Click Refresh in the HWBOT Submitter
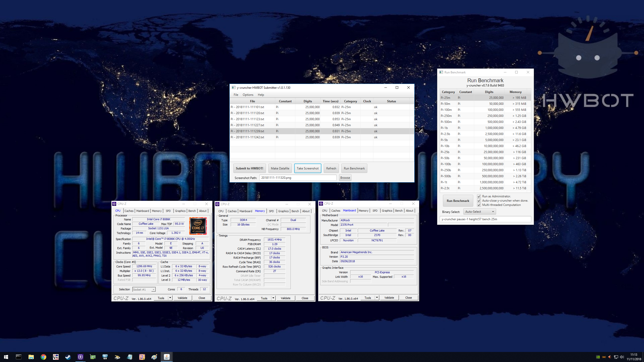644x362 pixels. click(x=331, y=168)
